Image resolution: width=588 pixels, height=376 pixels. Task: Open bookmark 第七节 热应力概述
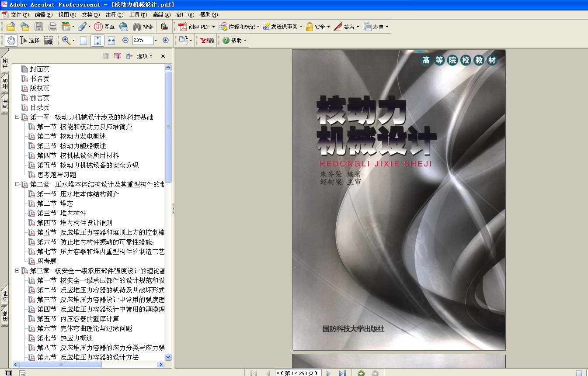[x=65, y=338]
